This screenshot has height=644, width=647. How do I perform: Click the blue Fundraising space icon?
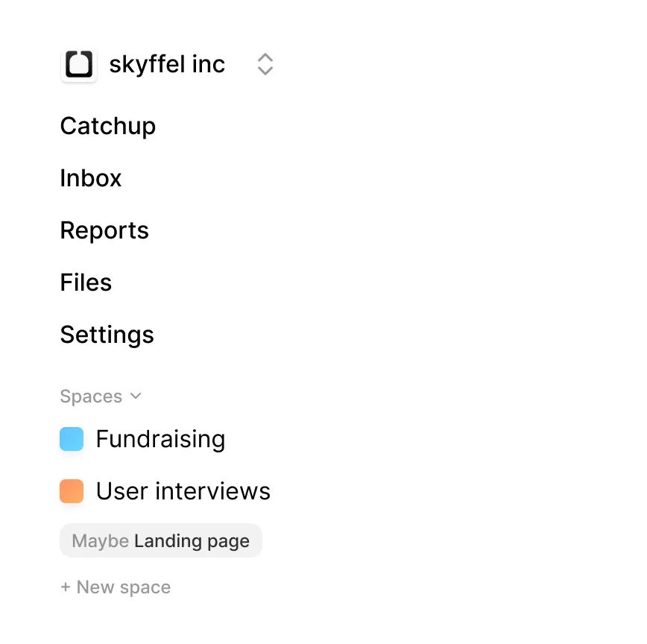[72, 440]
